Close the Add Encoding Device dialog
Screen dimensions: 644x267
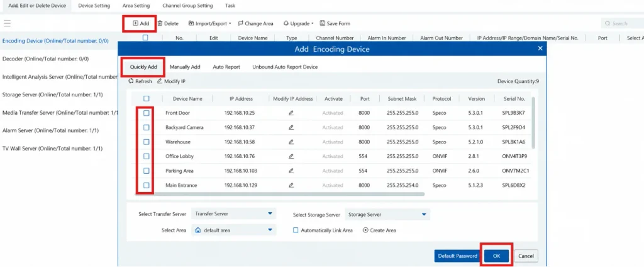click(540, 48)
